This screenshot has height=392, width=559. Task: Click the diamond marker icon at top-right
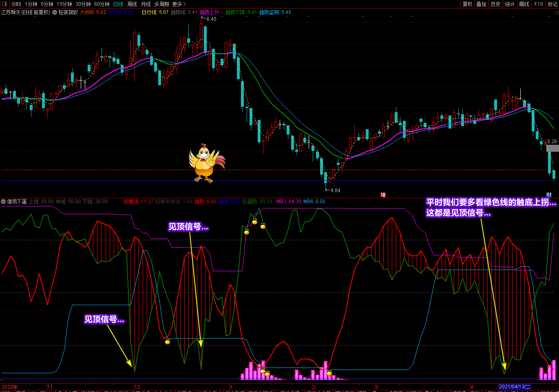556,12
